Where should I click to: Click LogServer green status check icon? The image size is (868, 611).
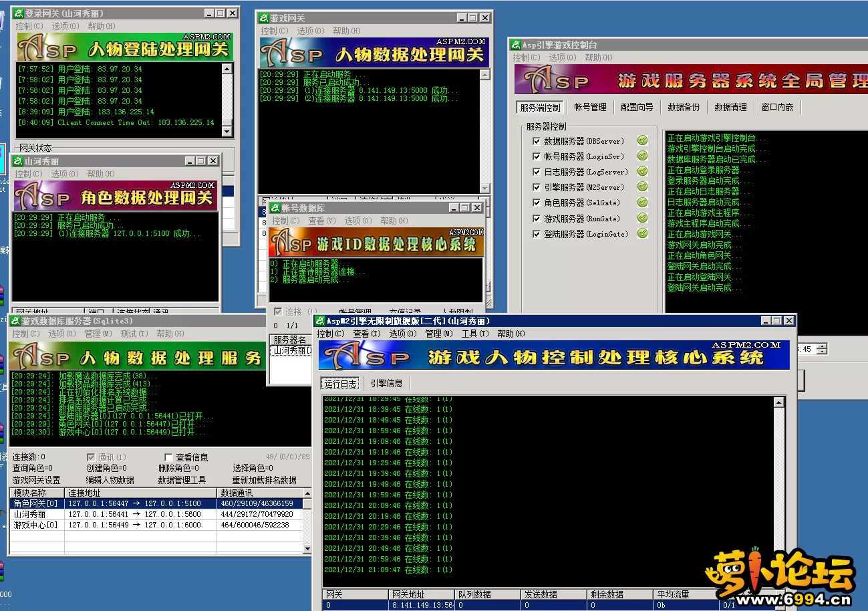[x=642, y=172]
